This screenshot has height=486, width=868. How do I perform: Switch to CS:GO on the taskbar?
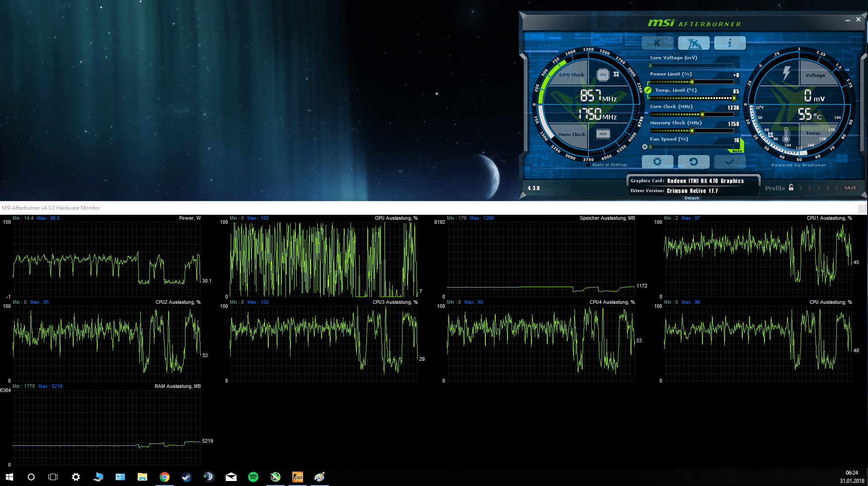click(x=298, y=477)
